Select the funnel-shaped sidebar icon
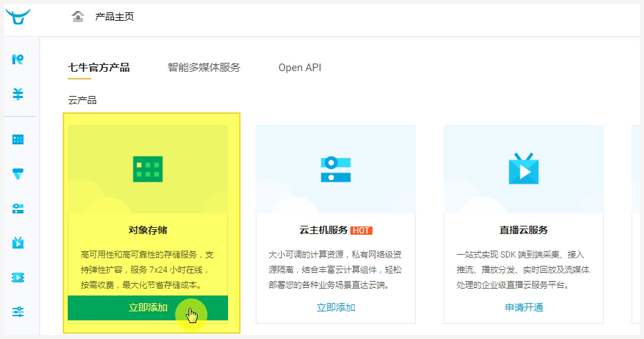Screen dimensions: 644x339 [18, 174]
